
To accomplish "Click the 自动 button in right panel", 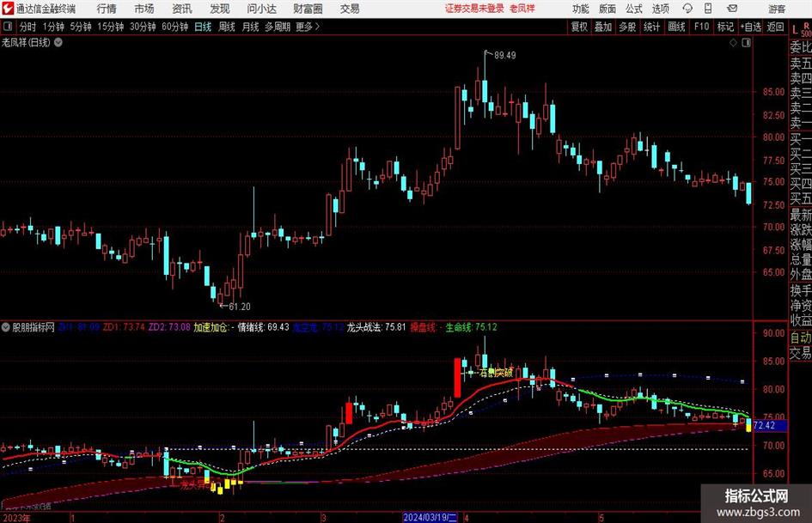I will point(801,338).
